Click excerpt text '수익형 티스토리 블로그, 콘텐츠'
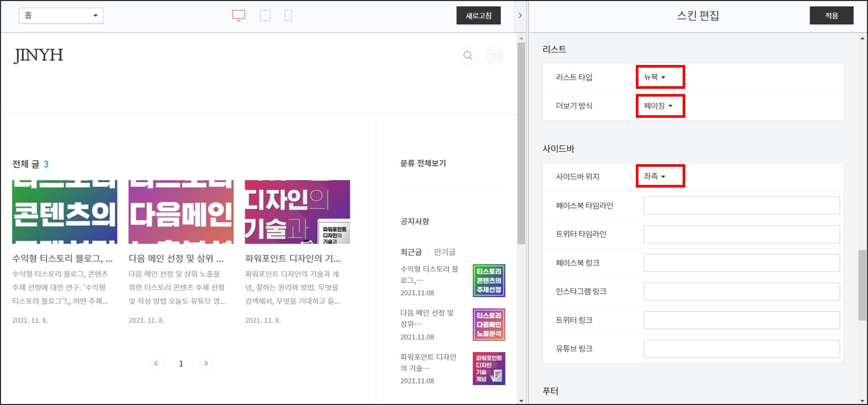The height and width of the screenshot is (405, 868). pos(60,274)
